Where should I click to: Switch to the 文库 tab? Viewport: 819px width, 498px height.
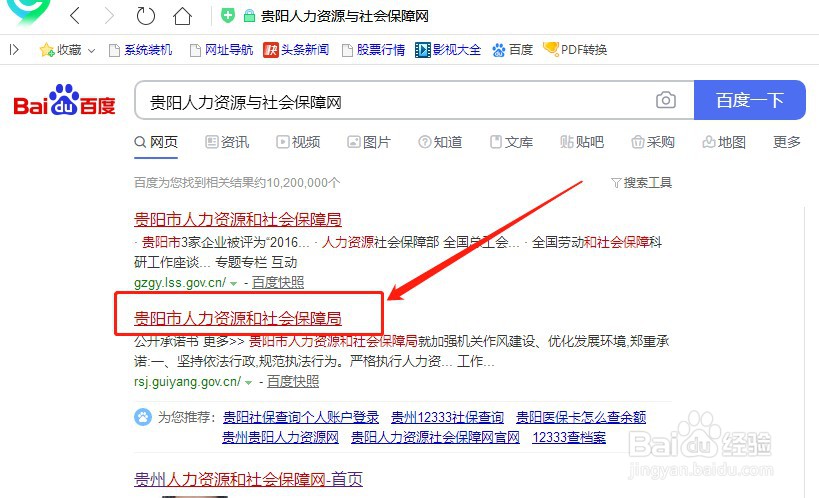point(511,142)
